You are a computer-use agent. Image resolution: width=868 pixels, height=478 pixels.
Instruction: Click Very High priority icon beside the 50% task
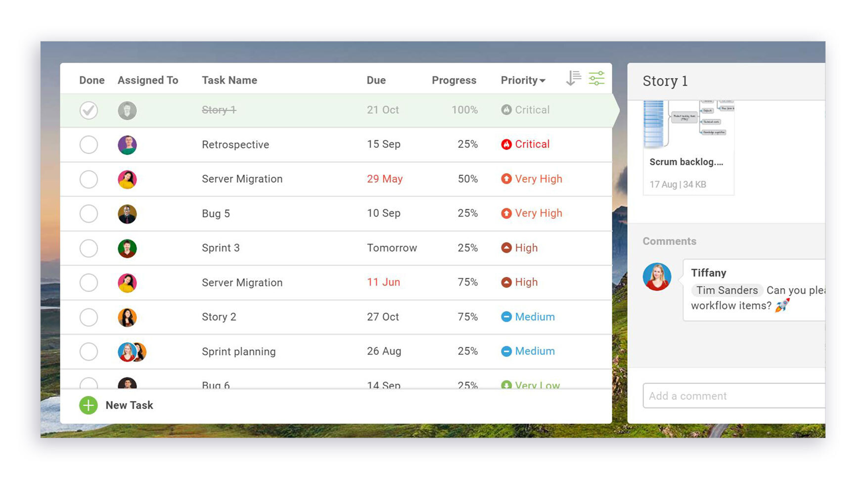pos(506,179)
